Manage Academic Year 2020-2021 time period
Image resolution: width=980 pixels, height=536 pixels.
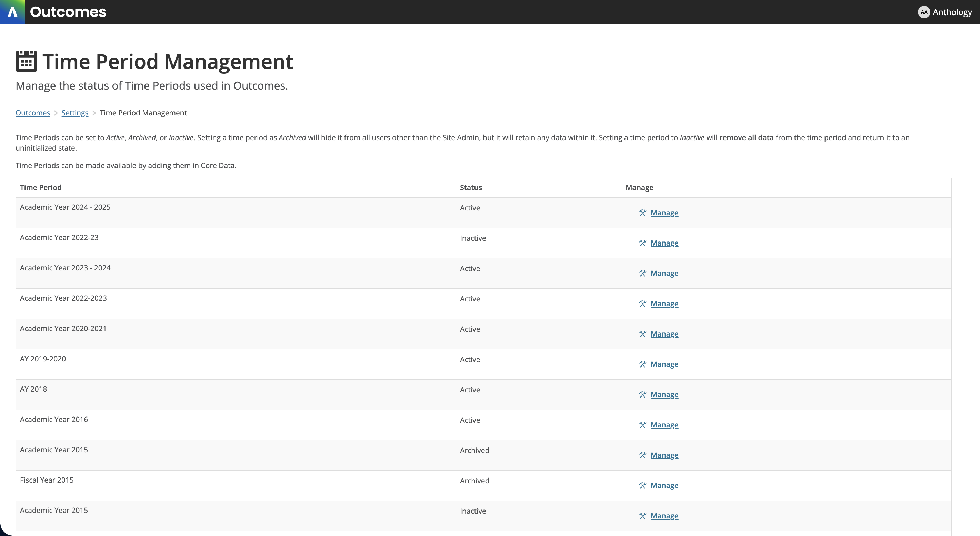click(x=664, y=334)
